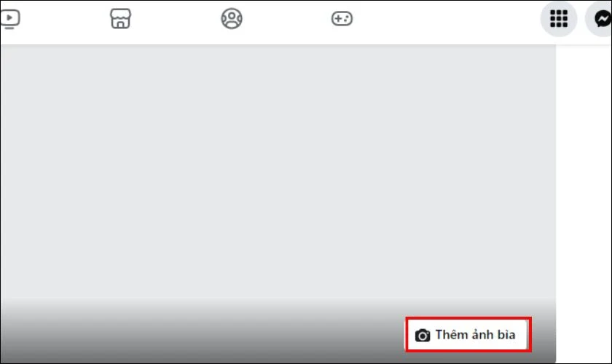The image size is (612, 364).
Task: Switch to the Marketplace tab
Action: point(121,18)
